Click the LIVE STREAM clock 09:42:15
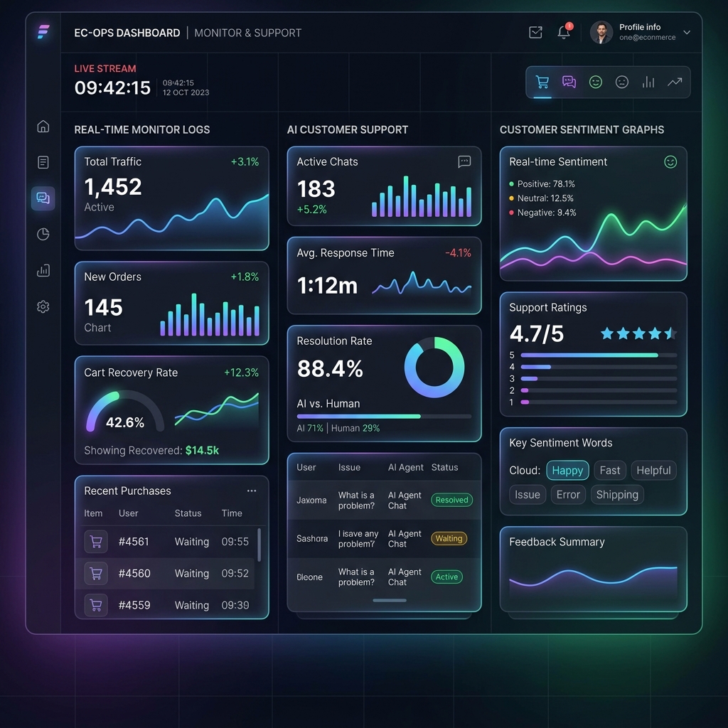The height and width of the screenshot is (728, 728). click(112, 87)
